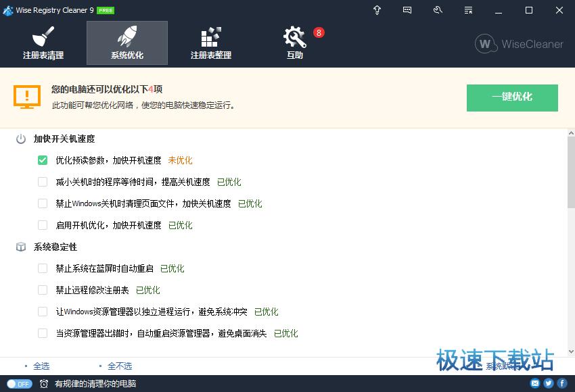This screenshot has width=575, height=392.
Task: Open the feedback message icon
Action: [x=407, y=10]
